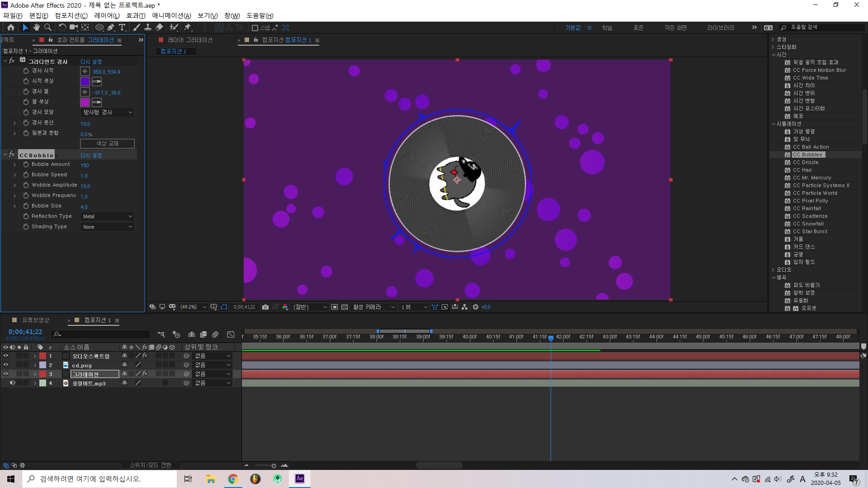Select the Eraser tool
This screenshot has height=488, width=868.
pos(159,28)
